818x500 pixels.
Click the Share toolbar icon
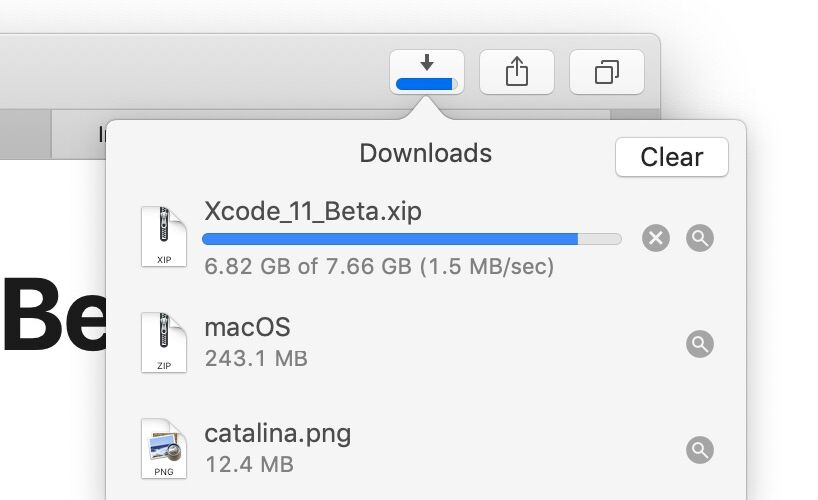pyautogui.click(x=516, y=72)
